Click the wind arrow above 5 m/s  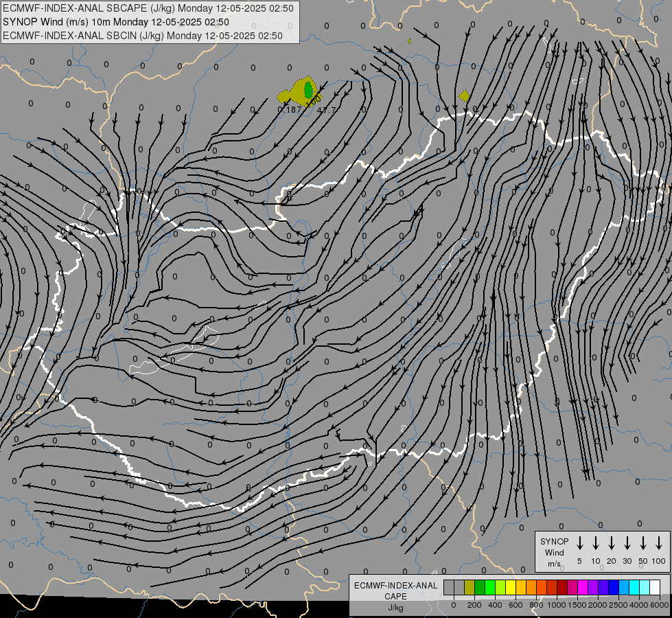(x=579, y=543)
